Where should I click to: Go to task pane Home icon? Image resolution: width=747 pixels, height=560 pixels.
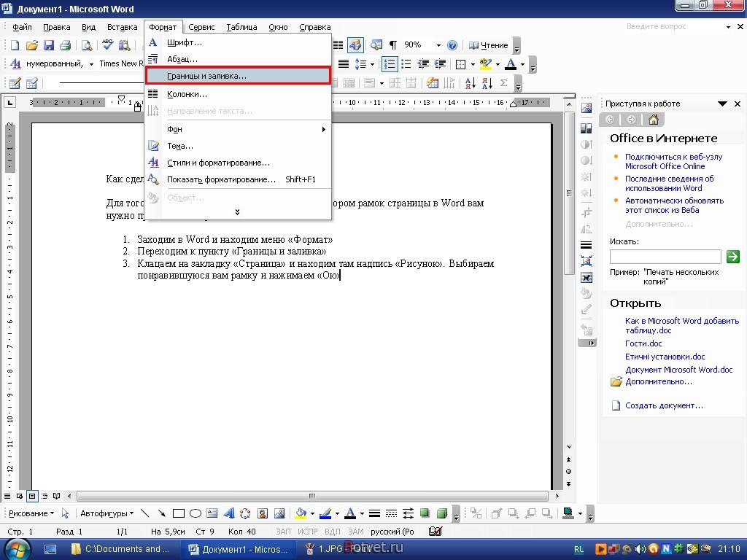653,120
